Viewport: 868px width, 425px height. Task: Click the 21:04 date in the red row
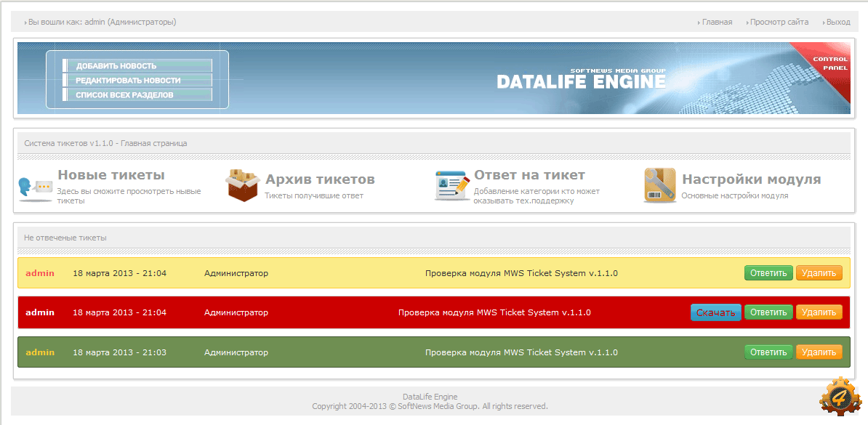(119, 312)
